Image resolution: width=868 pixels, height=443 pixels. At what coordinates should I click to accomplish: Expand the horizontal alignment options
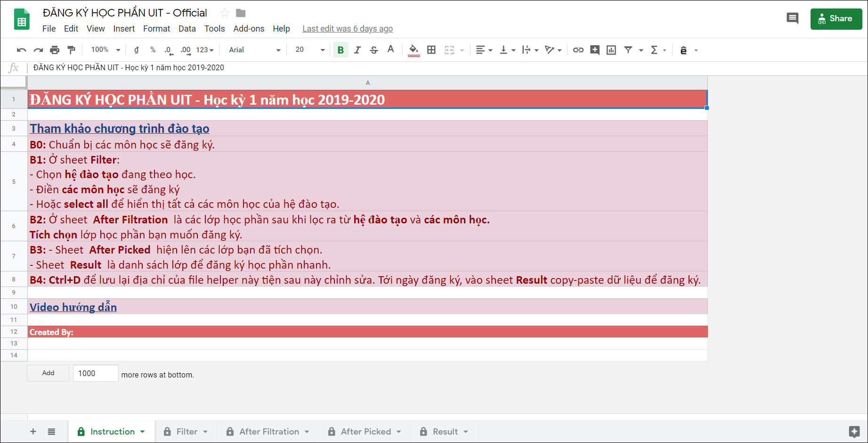(x=490, y=49)
